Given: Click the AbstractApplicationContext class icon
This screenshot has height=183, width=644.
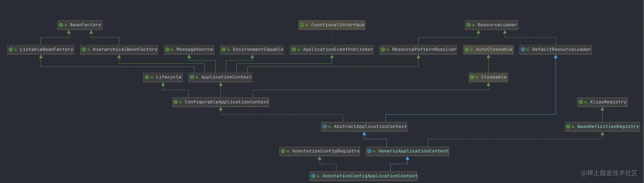Looking at the screenshot, I should point(325,127).
